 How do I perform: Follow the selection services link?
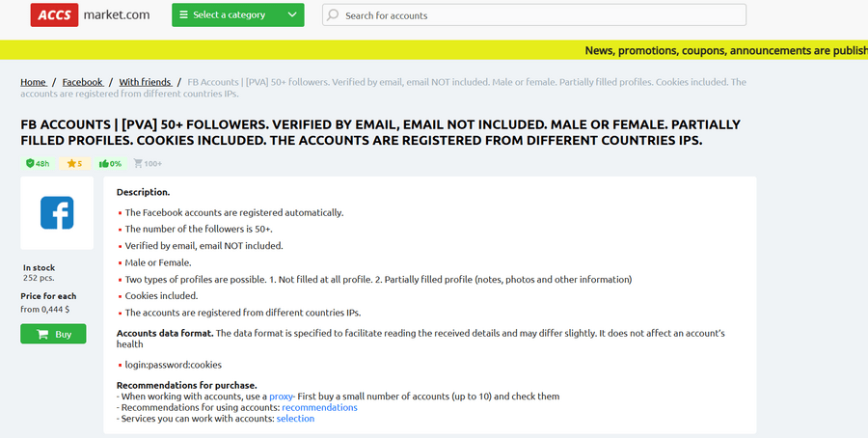pyautogui.click(x=295, y=419)
